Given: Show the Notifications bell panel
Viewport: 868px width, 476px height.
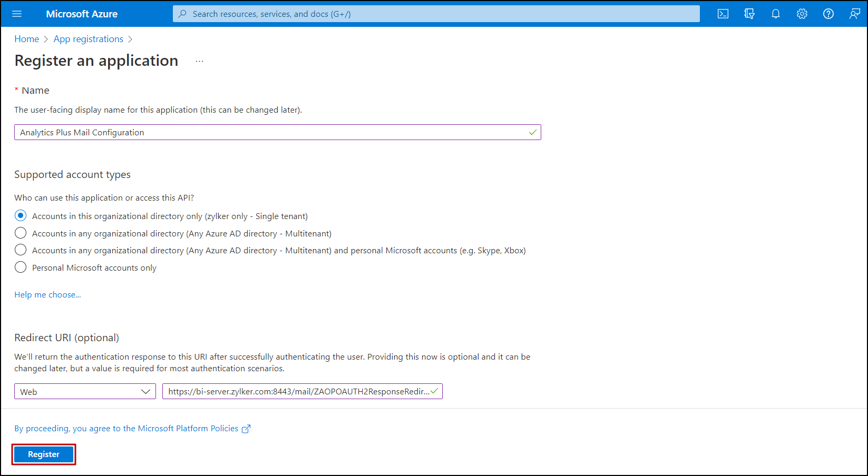Looking at the screenshot, I should [x=775, y=14].
